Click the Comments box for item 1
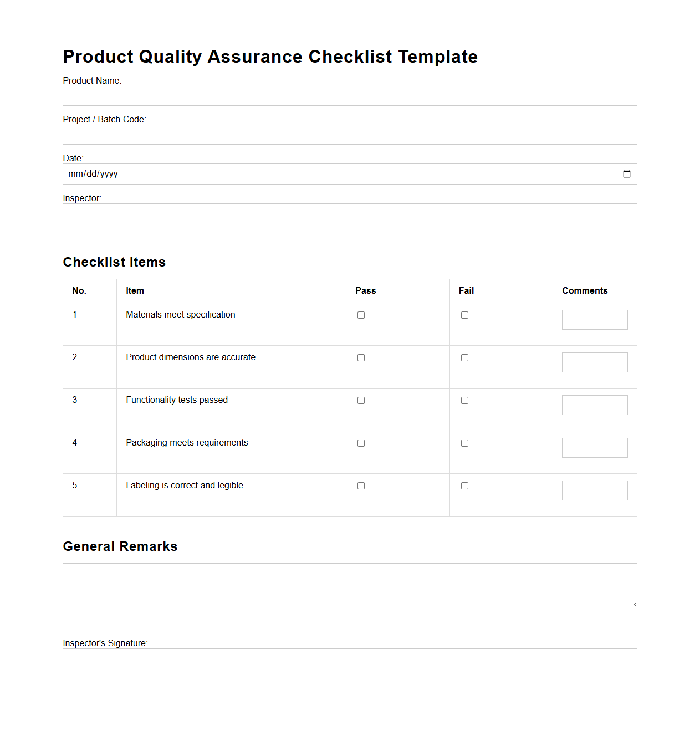This screenshot has width=700, height=746. point(594,319)
